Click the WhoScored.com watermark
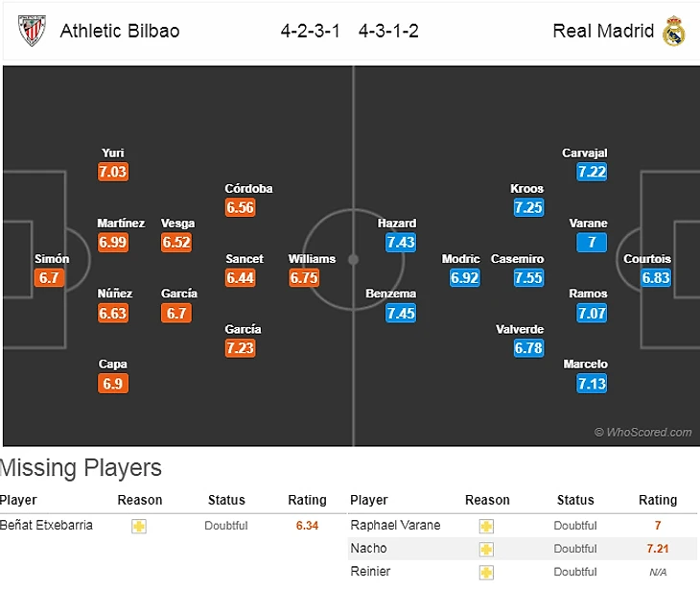Viewport: 700px width, 589px height. click(642, 433)
